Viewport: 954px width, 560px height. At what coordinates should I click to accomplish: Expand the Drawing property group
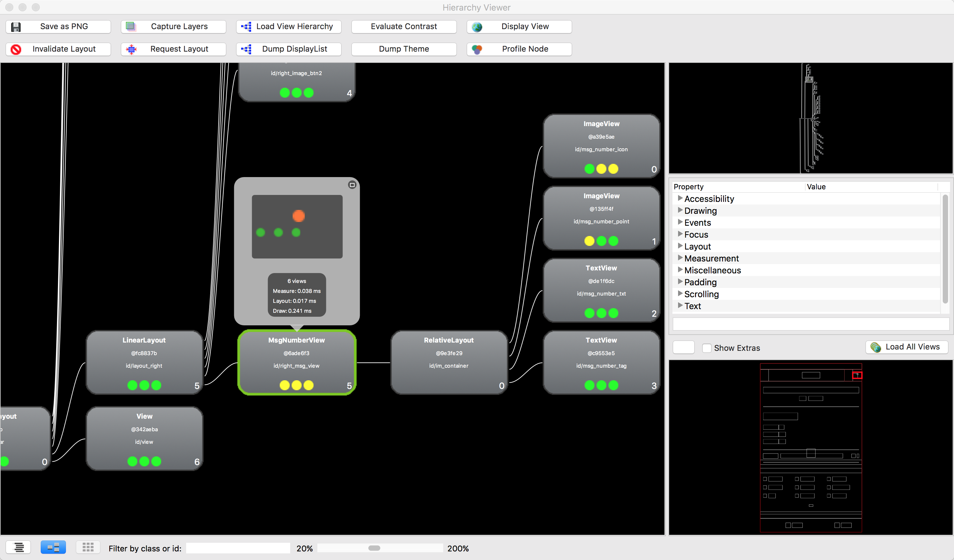pos(680,210)
